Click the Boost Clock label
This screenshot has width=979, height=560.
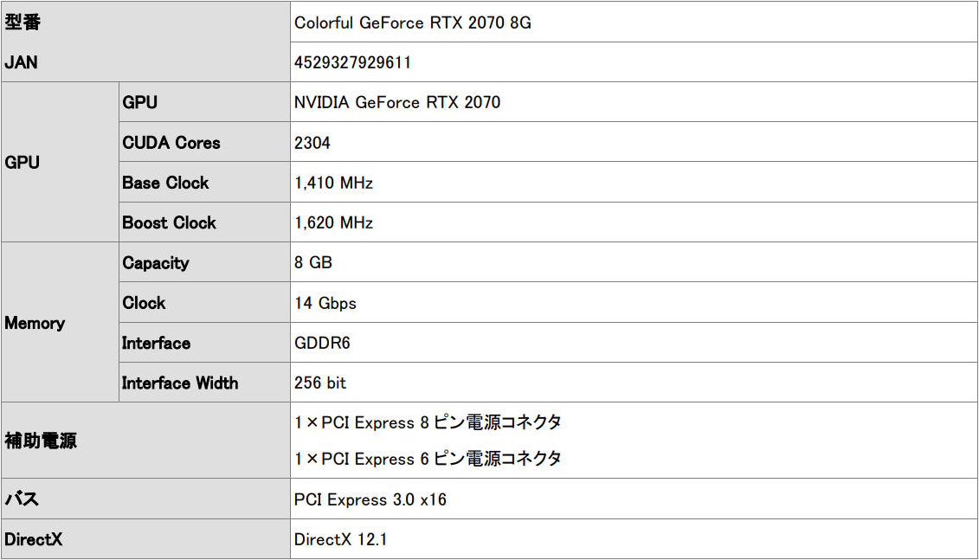click(x=169, y=222)
